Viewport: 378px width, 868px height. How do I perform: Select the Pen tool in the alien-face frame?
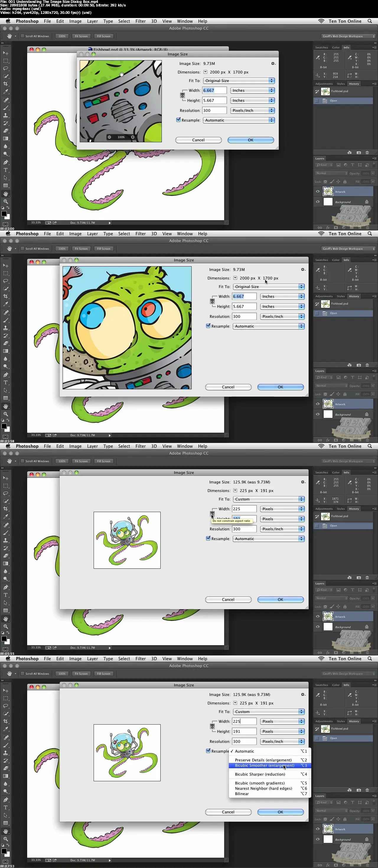(6, 375)
